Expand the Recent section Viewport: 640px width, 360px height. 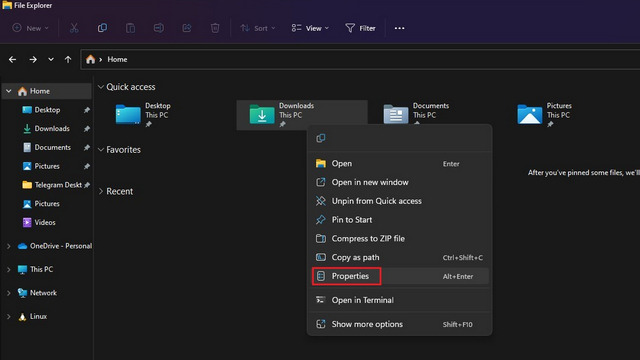tap(101, 191)
